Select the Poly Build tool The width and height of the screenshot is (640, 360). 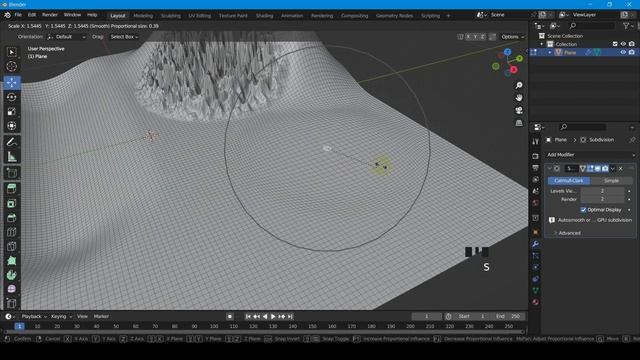click(x=11, y=260)
